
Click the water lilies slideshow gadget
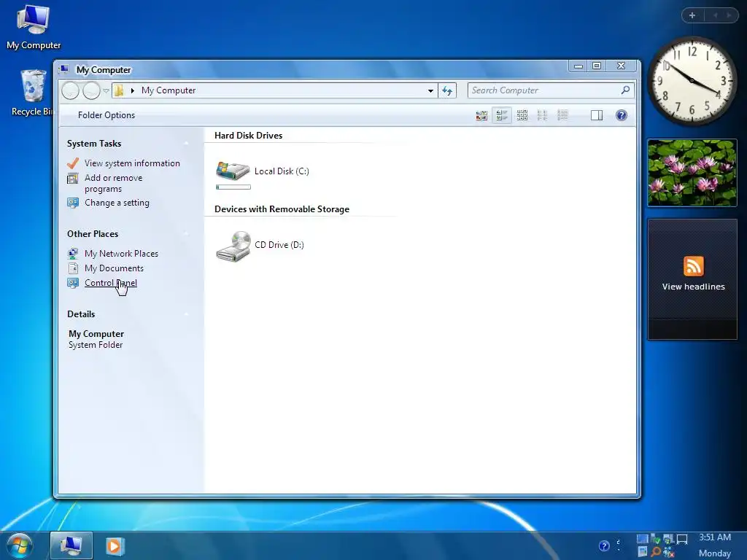pos(692,173)
